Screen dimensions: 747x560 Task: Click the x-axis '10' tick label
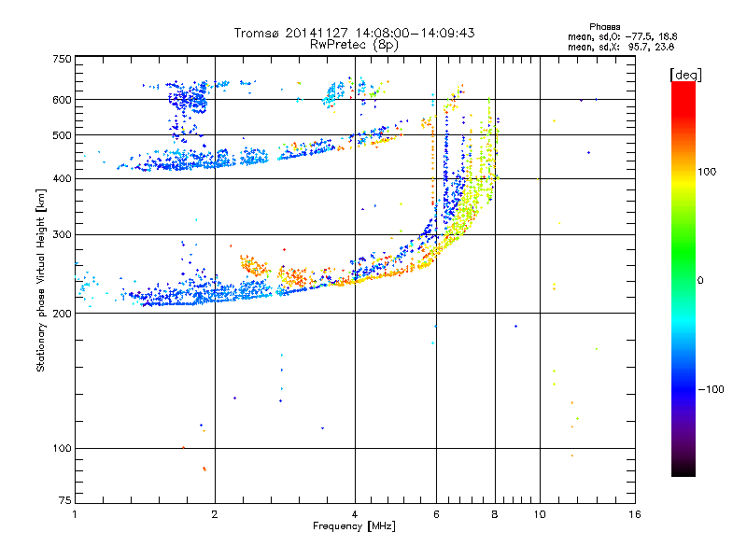pos(540,514)
